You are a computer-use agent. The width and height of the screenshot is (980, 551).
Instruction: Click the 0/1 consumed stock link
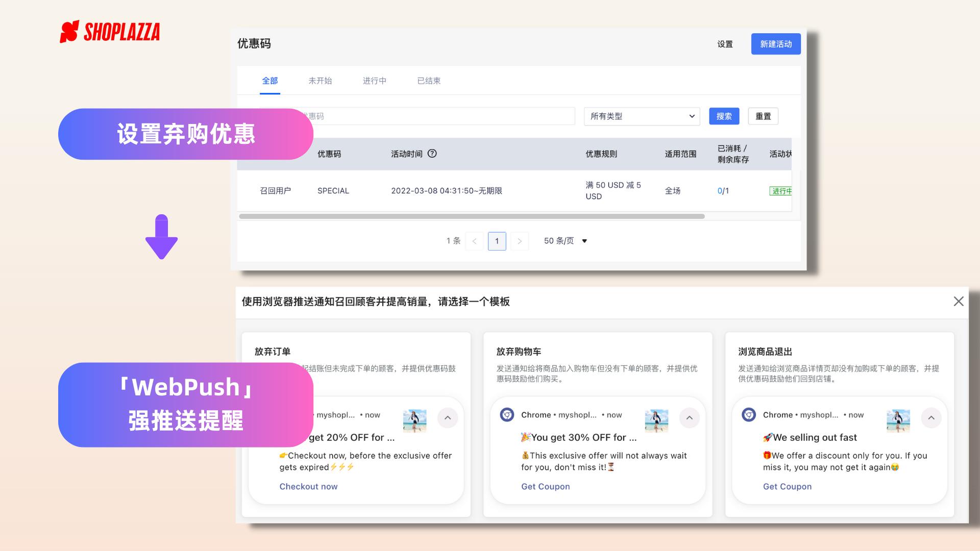[723, 190]
